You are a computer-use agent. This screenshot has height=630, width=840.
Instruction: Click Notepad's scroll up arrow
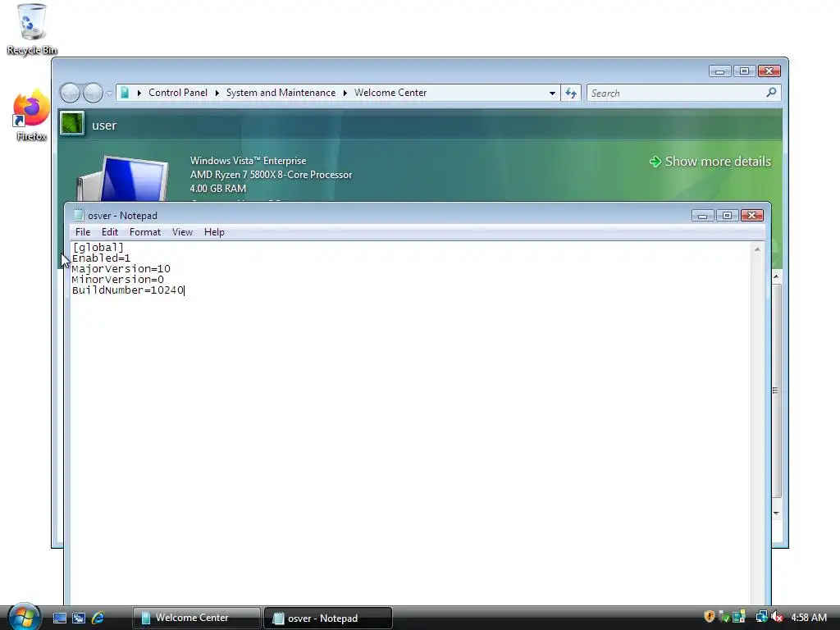[x=757, y=249]
